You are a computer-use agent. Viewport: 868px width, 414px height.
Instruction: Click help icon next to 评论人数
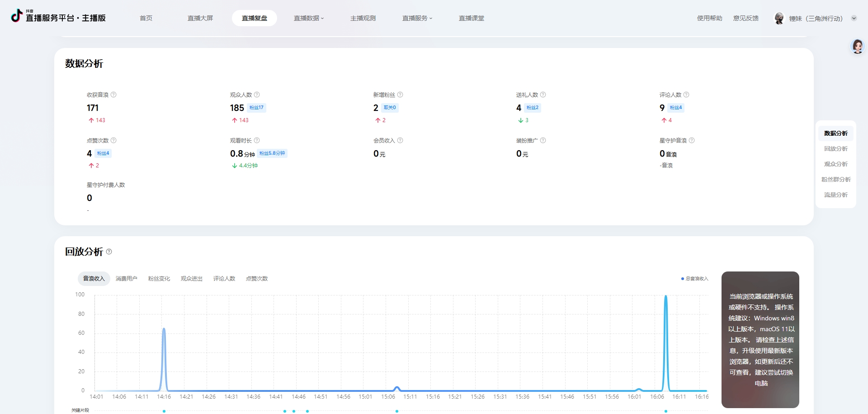(686, 95)
